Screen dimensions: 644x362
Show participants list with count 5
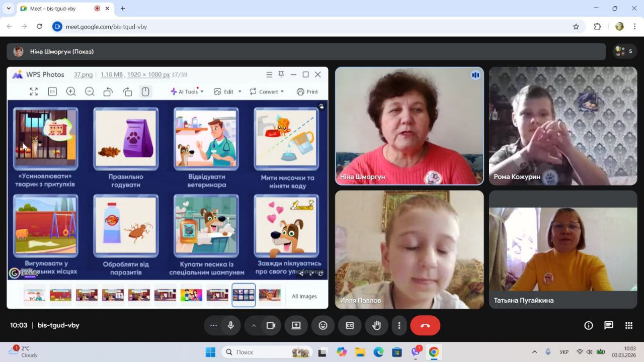click(624, 51)
